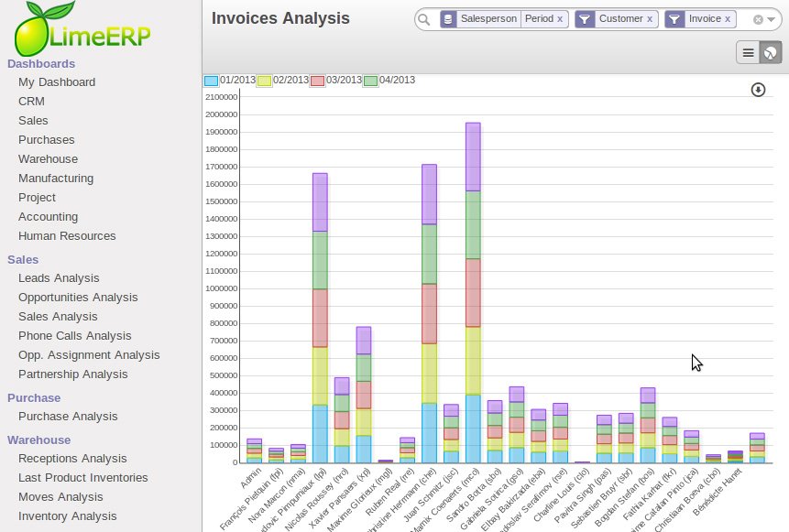
Task: Open Purchase Analysis
Action: coord(68,417)
